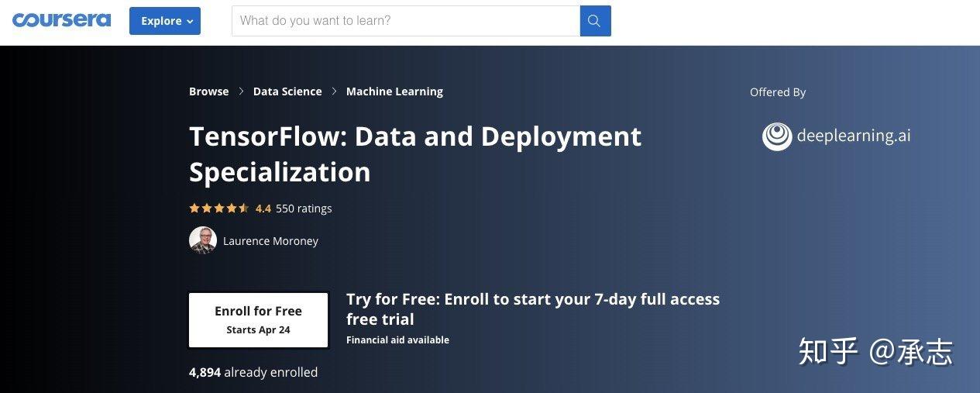980x393 pixels.
Task: Go to Data Science breadcrumb
Action: (x=287, y=91)
